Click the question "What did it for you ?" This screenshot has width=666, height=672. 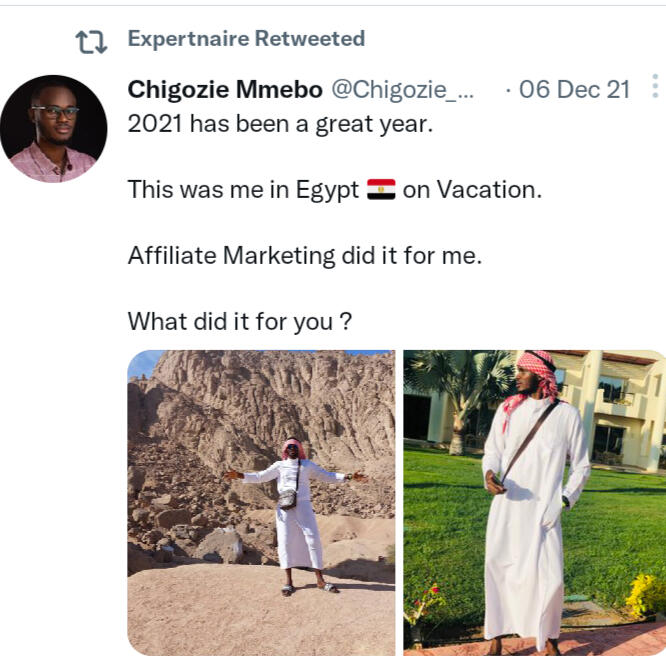(x=240, y=322)
